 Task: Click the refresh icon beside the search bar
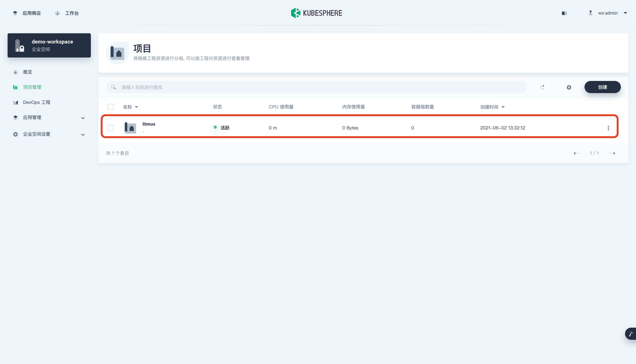tap(542, 87)
